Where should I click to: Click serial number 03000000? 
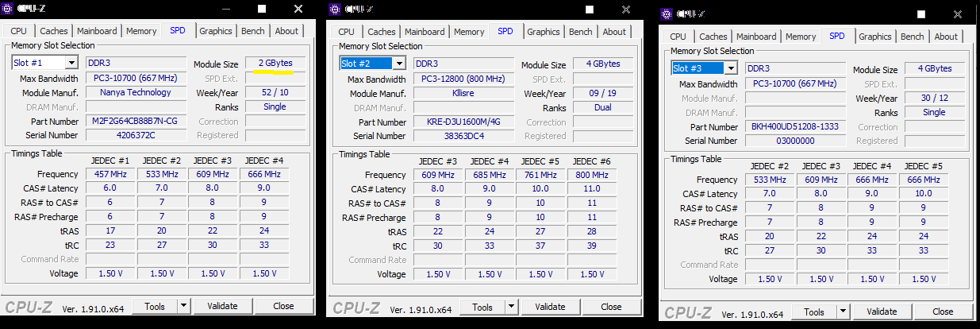[794, 141]
